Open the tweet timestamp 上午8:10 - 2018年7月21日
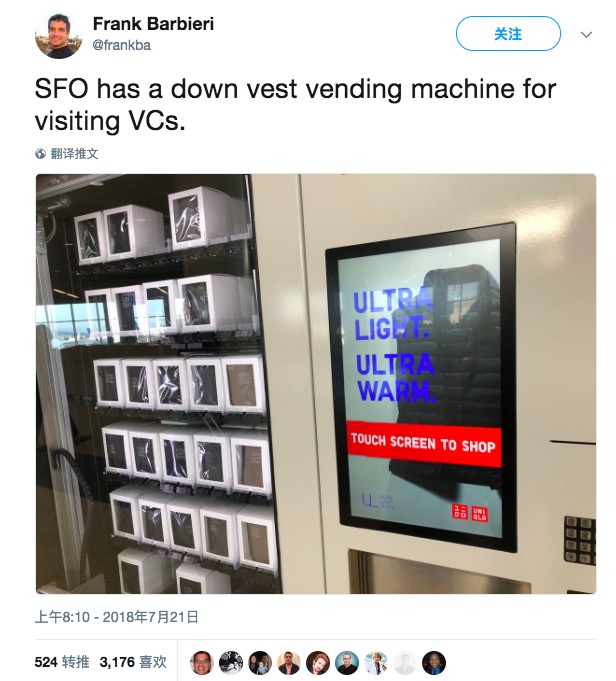The image size is (616, 681). 116,617
